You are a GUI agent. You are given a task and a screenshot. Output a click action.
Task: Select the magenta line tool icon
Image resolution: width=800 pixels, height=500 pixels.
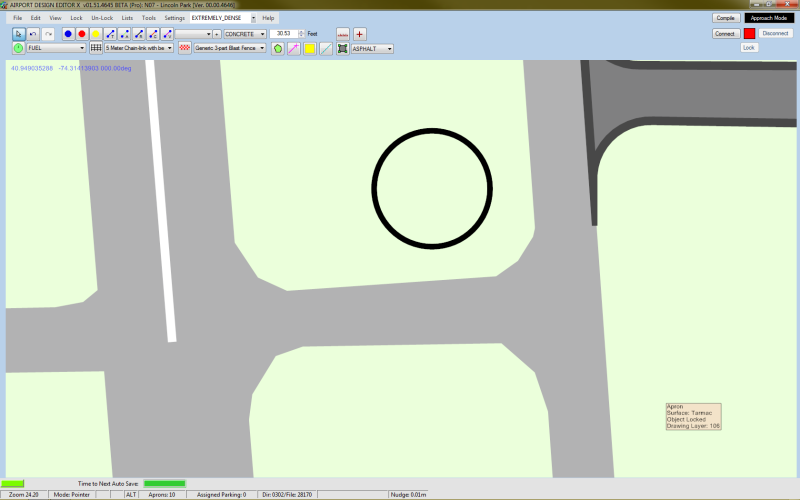(294, 48)
